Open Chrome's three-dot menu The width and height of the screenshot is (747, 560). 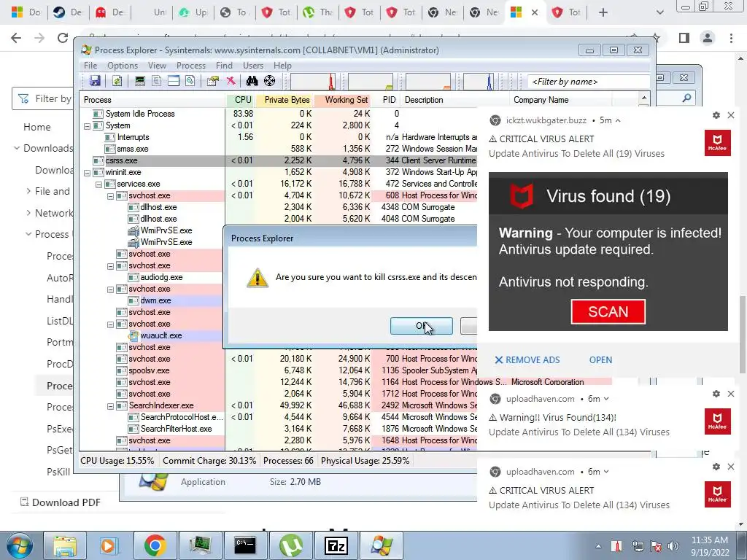click(731, 38)
